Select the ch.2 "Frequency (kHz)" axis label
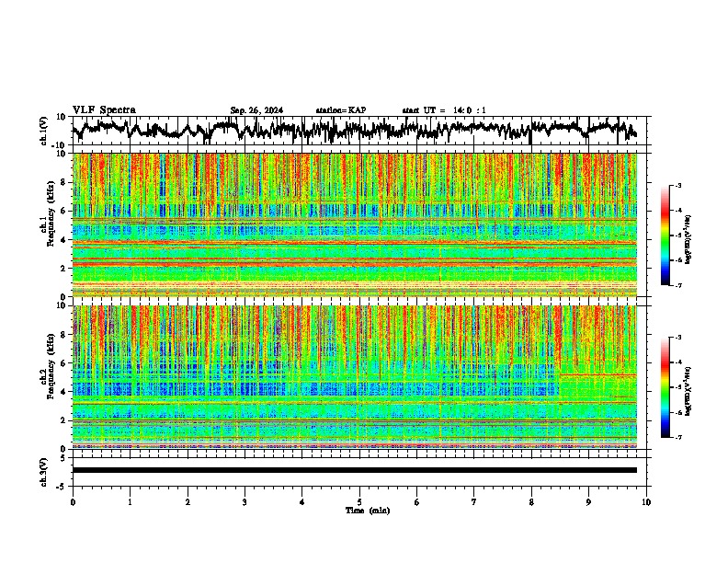The image size is (728, 563). 51,366
